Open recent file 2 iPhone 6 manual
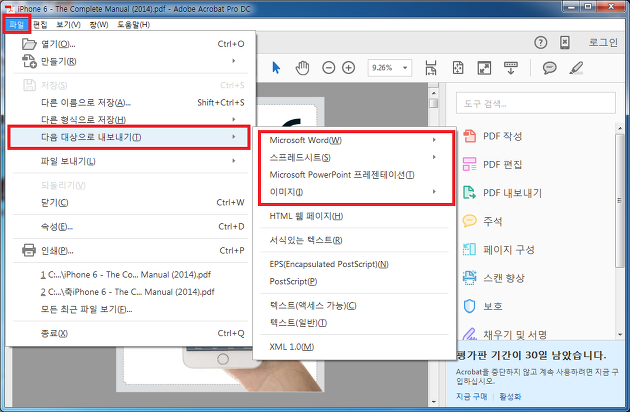Image resolution: width=630 pixels, height=412 pixels. click(x=131, y=292)
